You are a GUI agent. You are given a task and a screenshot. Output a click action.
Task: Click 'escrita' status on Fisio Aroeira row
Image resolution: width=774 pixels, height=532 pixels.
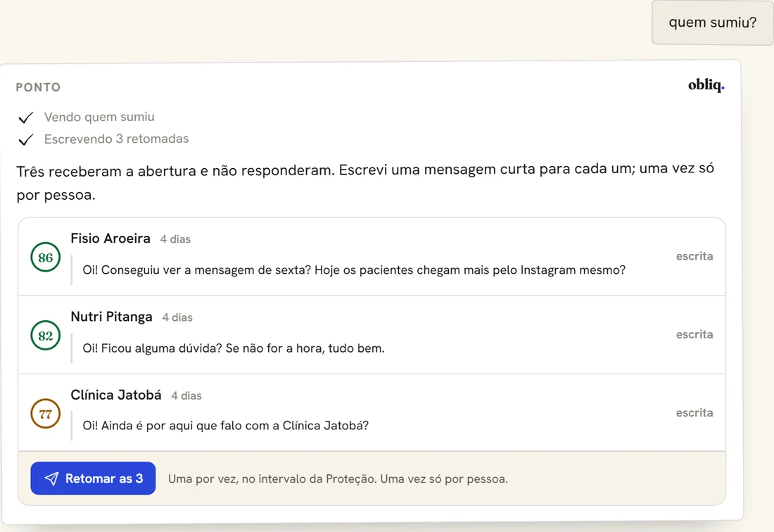tap(694, 256)
